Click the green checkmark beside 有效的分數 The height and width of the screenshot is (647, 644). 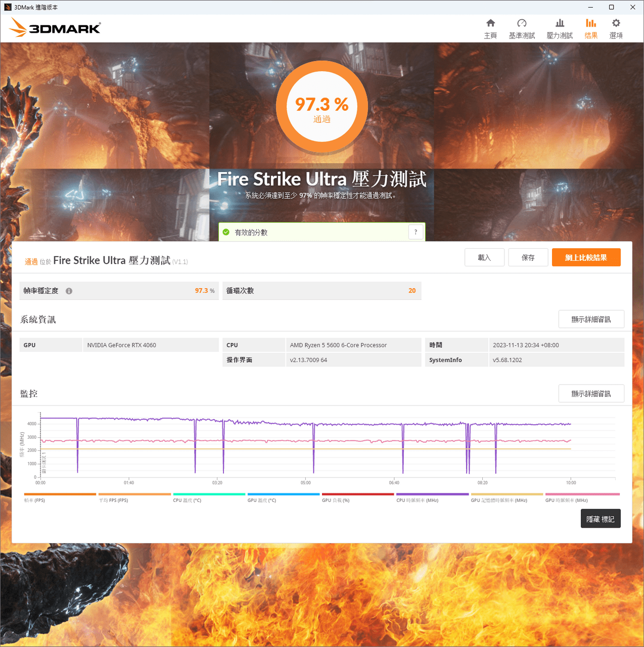[x=225, y=232]
